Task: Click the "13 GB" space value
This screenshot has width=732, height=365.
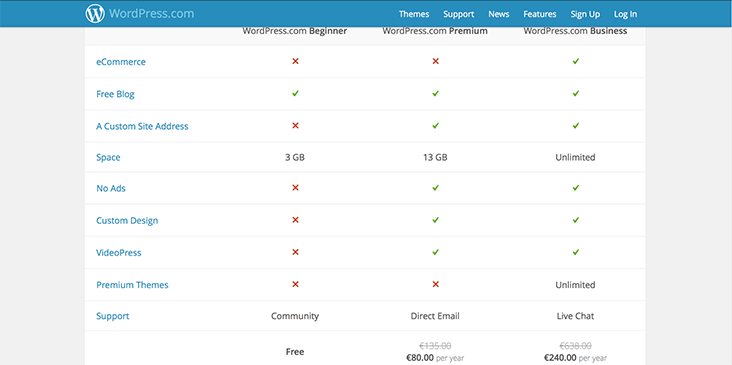Action: [435, 157]
